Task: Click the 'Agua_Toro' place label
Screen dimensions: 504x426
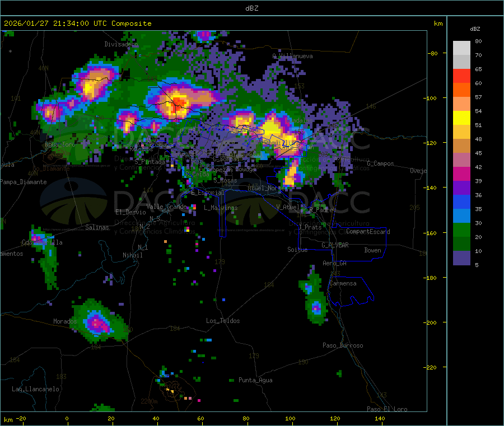Action: point(60,144)
